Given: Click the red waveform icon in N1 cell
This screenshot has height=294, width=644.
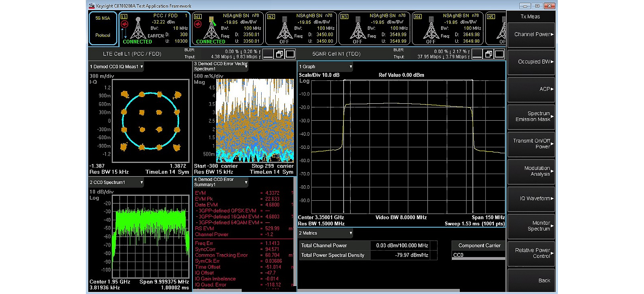Looking at the screenshot, I should 198,25.
